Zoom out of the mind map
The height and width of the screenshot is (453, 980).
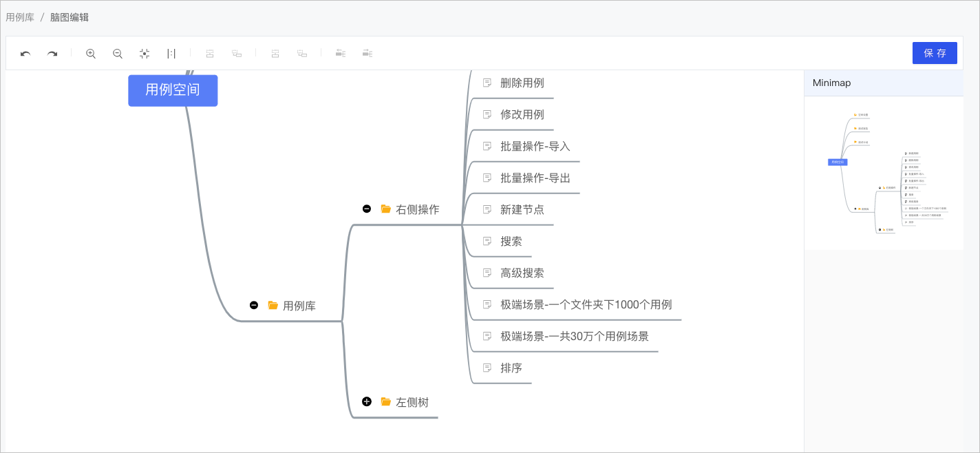(x=118, y=53)
